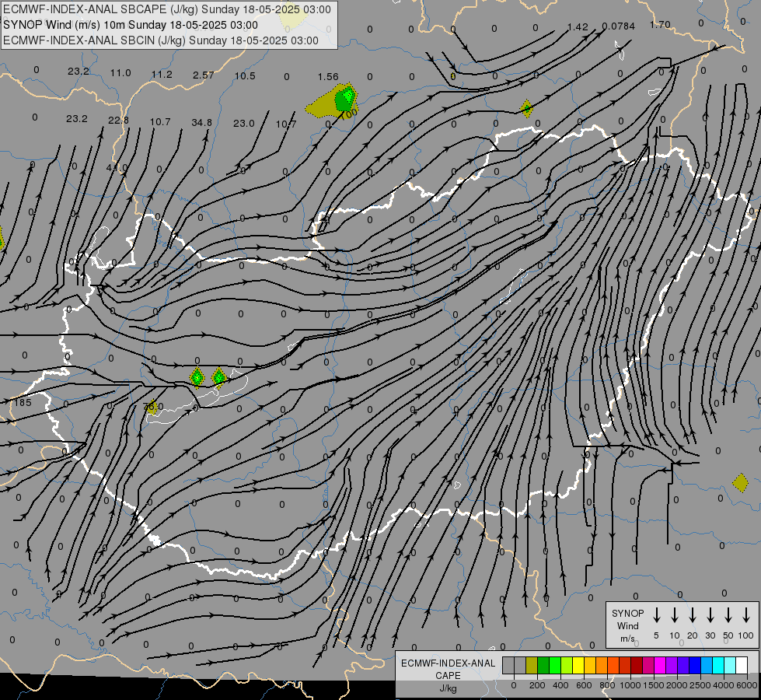Click the 185 value at left edge
This screenshot has height=700, width=761.
click(x=23, y=402)
